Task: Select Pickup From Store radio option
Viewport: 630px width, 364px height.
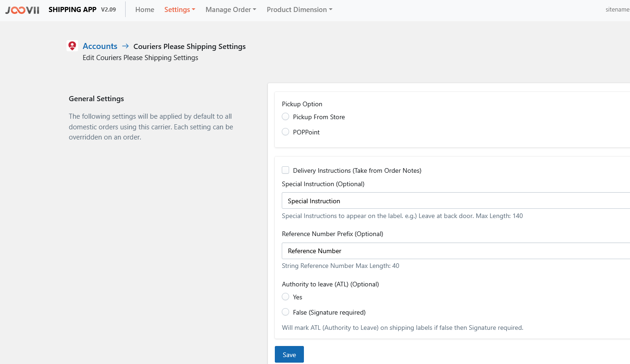Action: point(285,117)
